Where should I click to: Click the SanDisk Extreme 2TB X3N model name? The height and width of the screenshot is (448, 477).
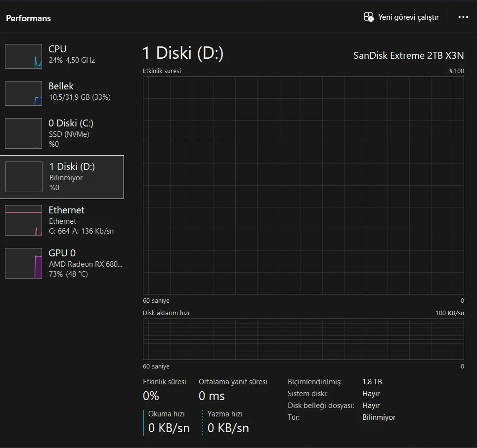coord(408,55)
